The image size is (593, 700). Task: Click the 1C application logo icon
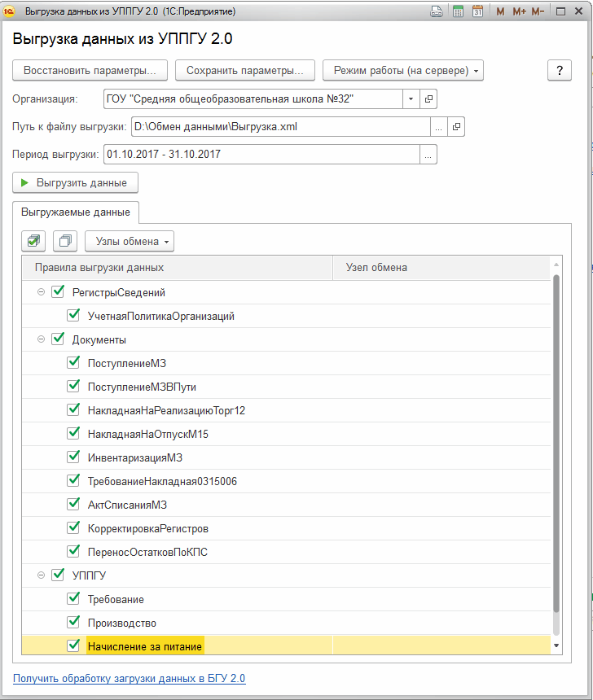coord(8,11)
